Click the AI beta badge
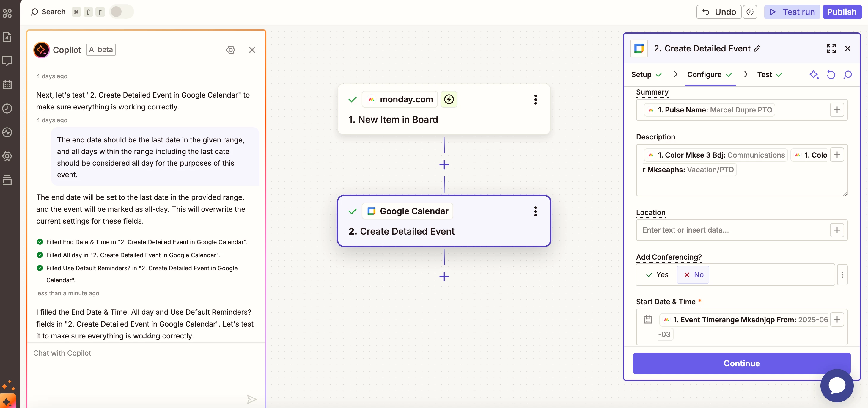Image resolution: width=868 pixels, height=408 pixels. pos(101,50)
